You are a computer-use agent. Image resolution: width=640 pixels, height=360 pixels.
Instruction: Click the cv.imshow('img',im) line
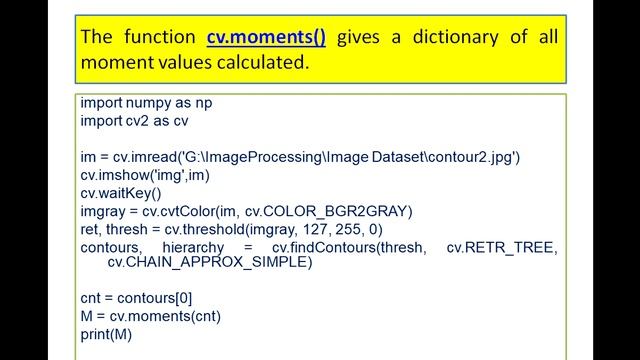click(x=145, y=175)
